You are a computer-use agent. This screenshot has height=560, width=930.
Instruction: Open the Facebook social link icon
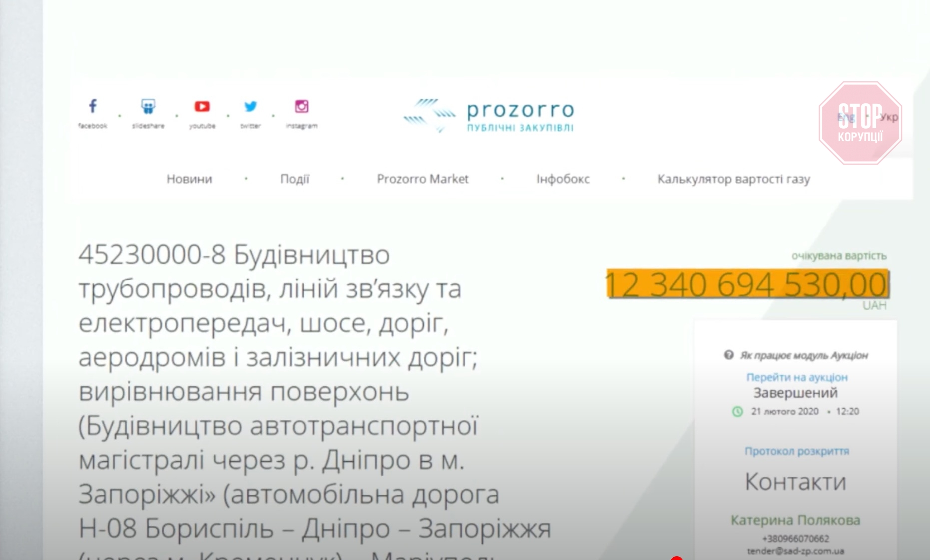(93, 106)
